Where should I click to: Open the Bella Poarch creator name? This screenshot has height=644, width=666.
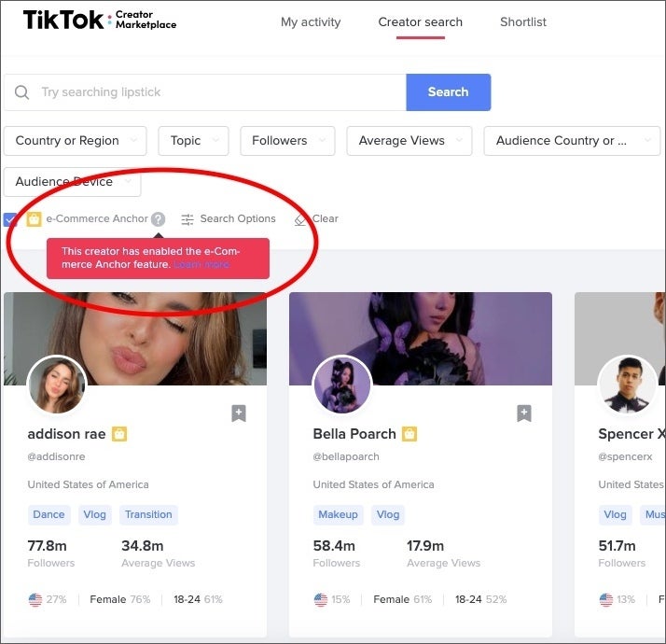pyautogui.click(x=354, y=434)
